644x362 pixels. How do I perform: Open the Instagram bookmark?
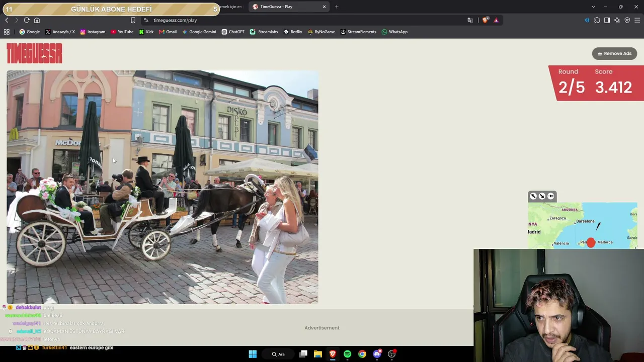[93, 32]
